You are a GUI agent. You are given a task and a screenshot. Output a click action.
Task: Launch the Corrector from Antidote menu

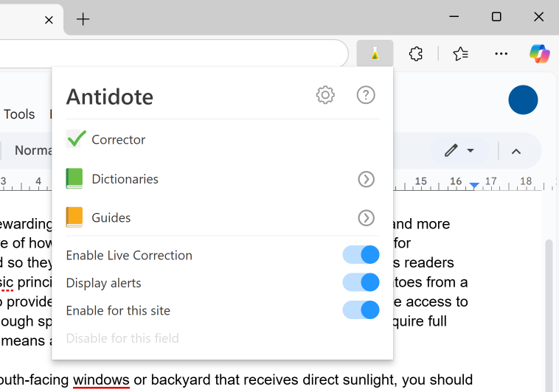pyautogui.click(x=118, y=139)
